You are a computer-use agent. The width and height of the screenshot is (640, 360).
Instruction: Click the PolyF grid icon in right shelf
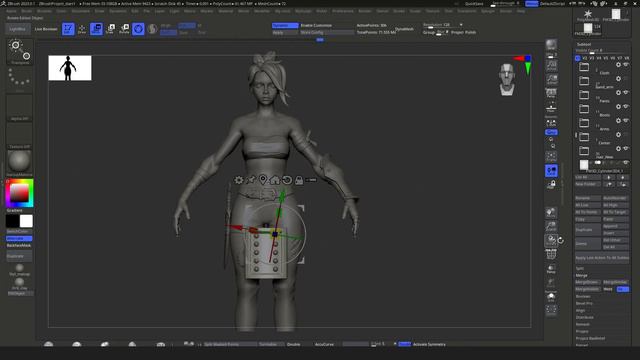pos(551,255)
